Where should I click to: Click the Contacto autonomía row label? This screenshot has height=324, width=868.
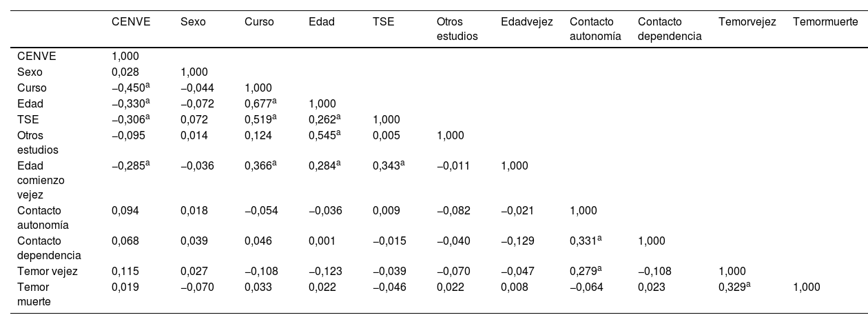click(x=40, y=217)
